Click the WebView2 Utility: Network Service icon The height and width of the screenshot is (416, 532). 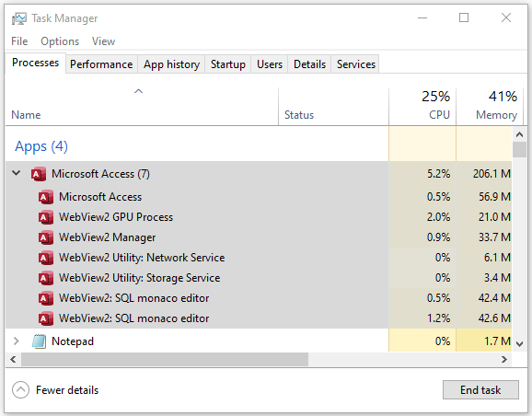(x=46, y=258)
